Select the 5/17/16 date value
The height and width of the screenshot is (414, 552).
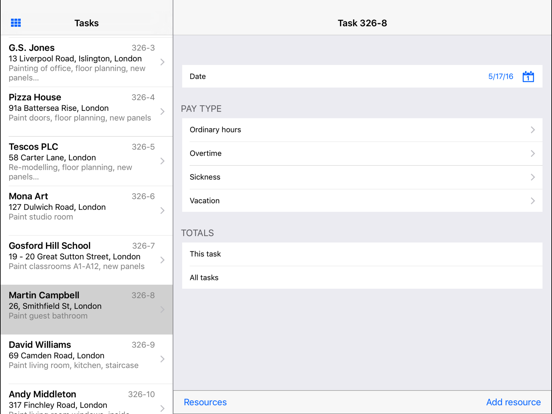coord(501,76)
